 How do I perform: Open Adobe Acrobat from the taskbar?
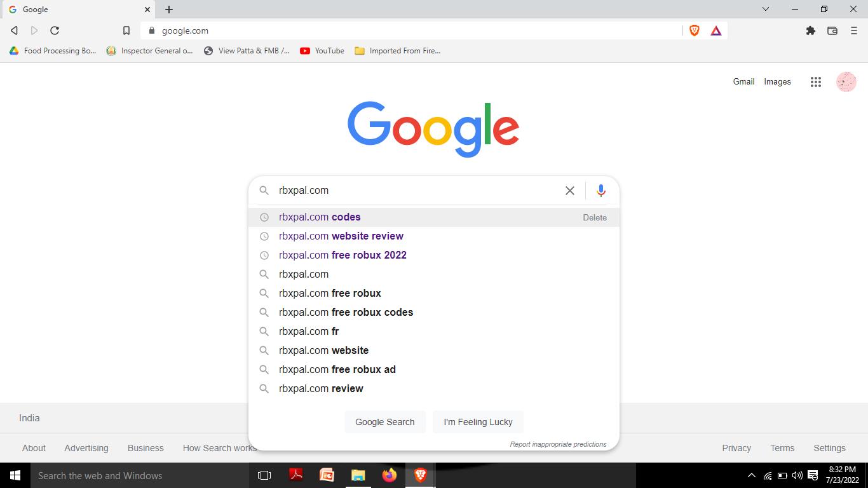click(295, 475)
